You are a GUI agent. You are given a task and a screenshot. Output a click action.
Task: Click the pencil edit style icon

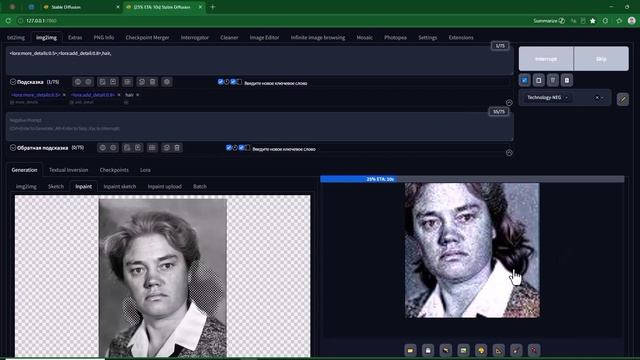pyautogui.click(x=623, y=99)
